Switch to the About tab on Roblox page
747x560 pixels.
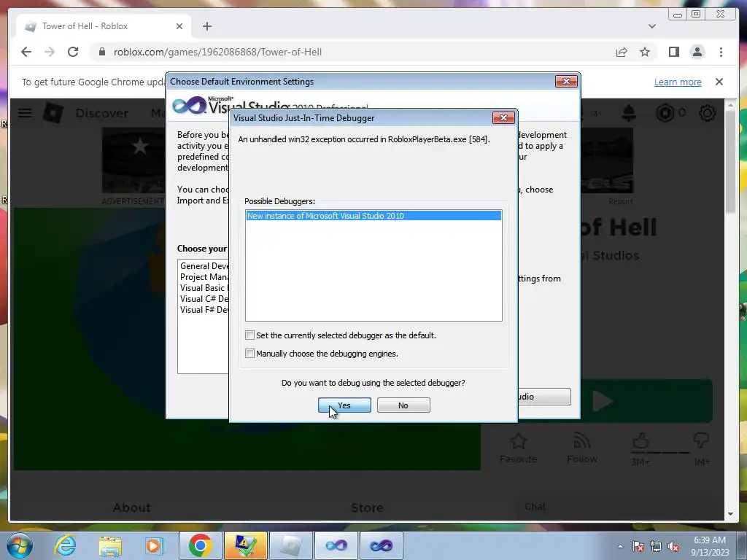coord(131,507)
